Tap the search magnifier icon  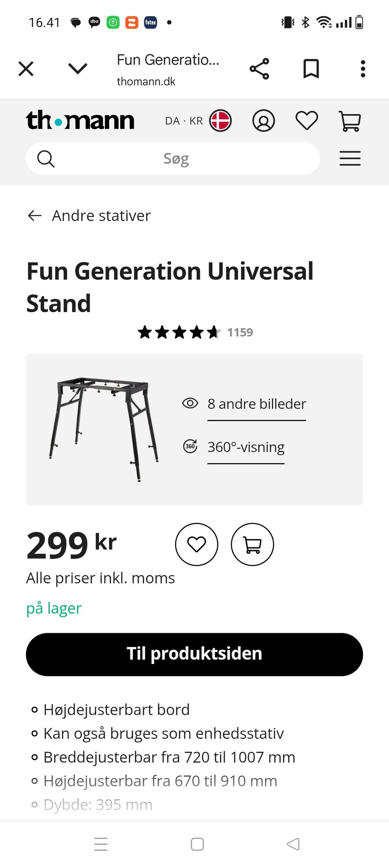coord(46,159)
